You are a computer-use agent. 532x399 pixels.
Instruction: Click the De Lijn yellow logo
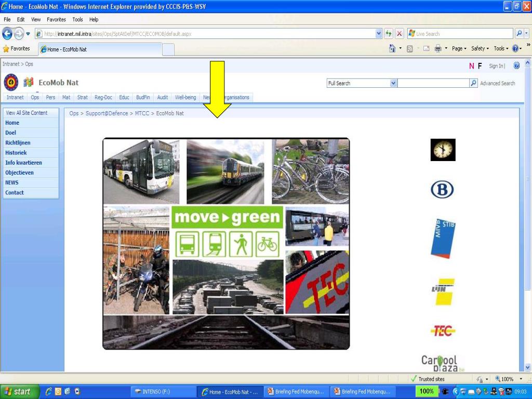pos(443,291)
